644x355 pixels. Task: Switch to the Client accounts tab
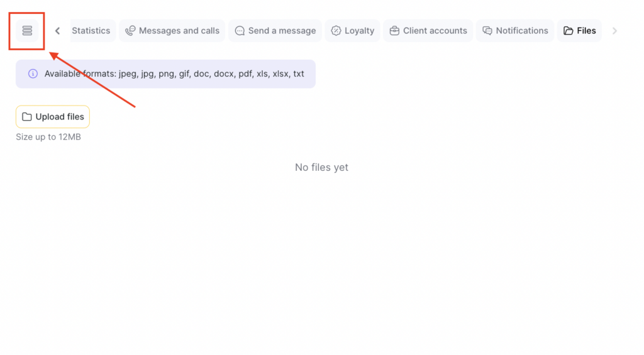[x=435, y=31]
